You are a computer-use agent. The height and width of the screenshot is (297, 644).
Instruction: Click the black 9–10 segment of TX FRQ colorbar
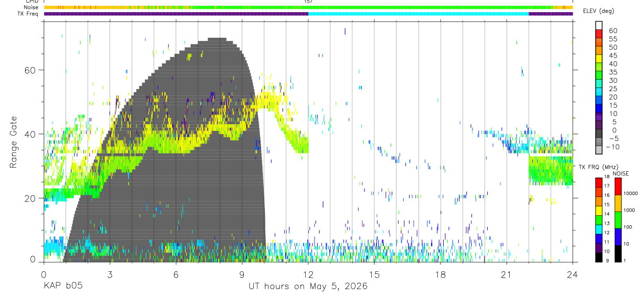[x=599, y=257]
